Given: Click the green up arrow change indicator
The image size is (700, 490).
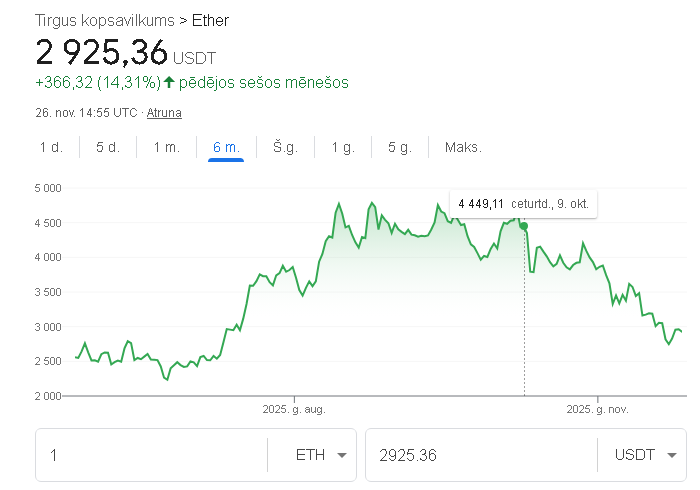Looking at the screenshot, I should [x=169, y=82].
